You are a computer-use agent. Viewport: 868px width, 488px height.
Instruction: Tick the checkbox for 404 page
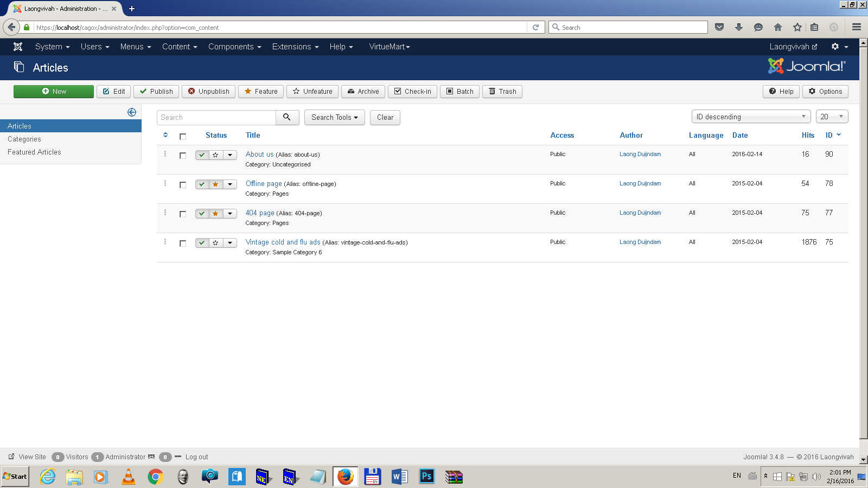(183, 214)
